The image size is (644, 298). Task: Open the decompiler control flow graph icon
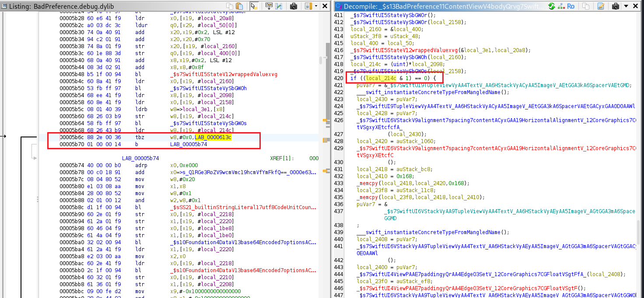(x=560, y=6)
